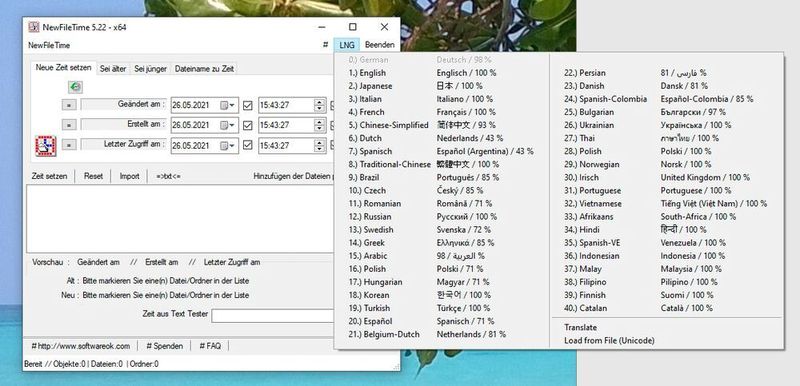The height and width of the screenshot is (386, 800).
Task: Select 24.) Spanish-Colombia language
Action: (666, 99)
